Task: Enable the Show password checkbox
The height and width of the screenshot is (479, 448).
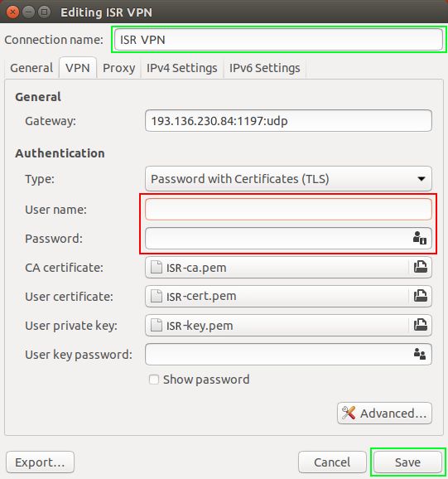Action: [x=154, y=380]
